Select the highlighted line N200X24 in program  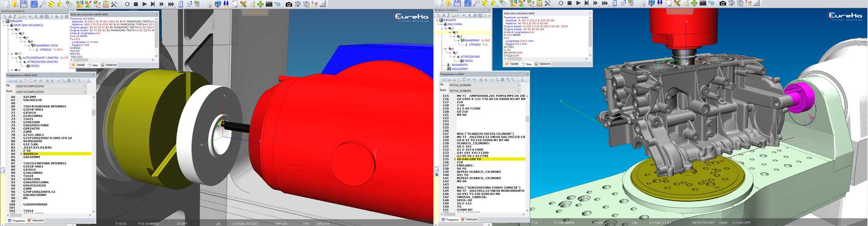click(31, 154)
